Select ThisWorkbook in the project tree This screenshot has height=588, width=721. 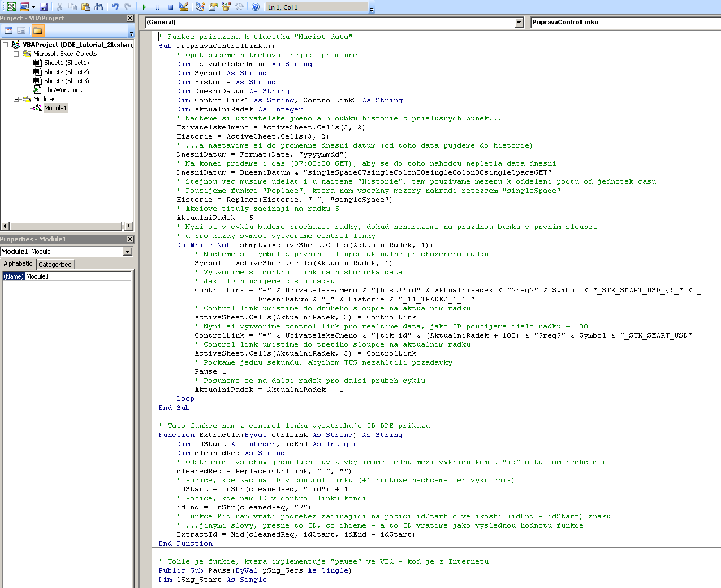tap(63, 90)
